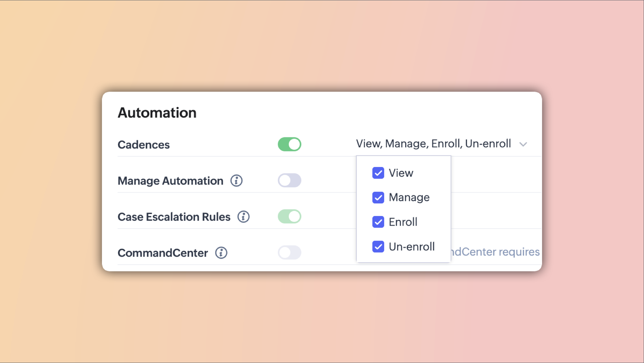Enable the Manage Automation toggle
The width and height of the screenshot is (644, 363).
click(x=289, y=181)
